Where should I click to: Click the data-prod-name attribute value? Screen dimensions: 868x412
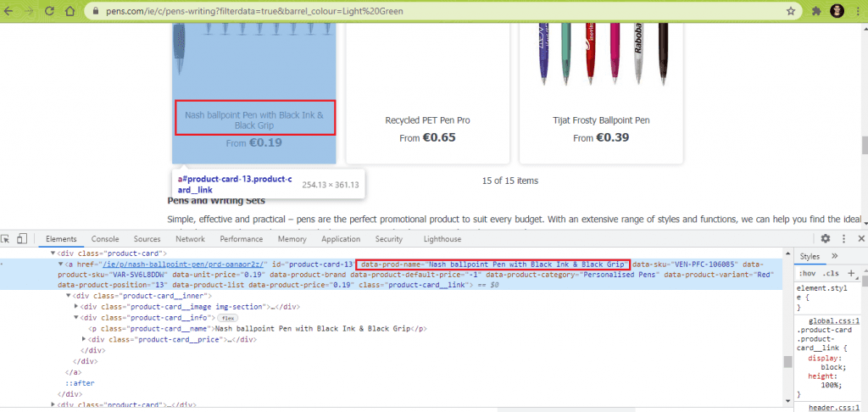pyautogui.click(x=527, y=264)
